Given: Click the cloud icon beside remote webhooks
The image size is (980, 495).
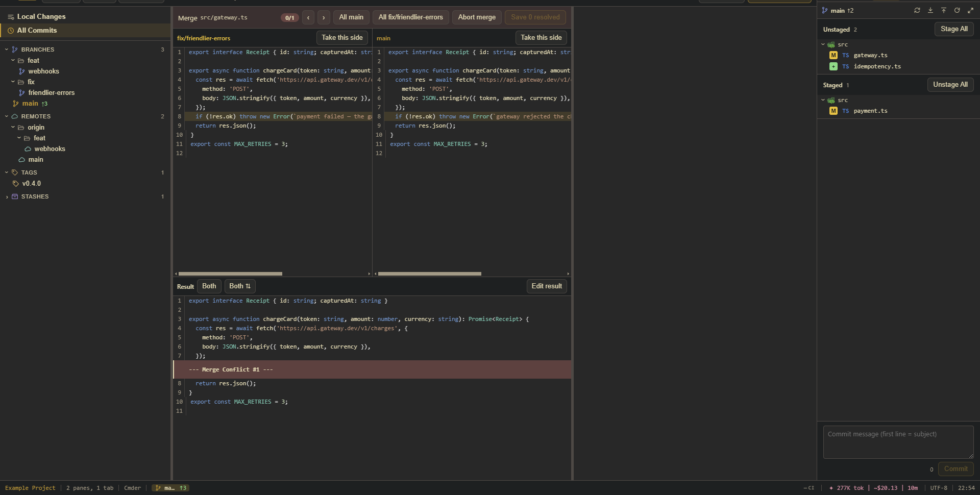Looking at the screenshot, I should [28, 149].
